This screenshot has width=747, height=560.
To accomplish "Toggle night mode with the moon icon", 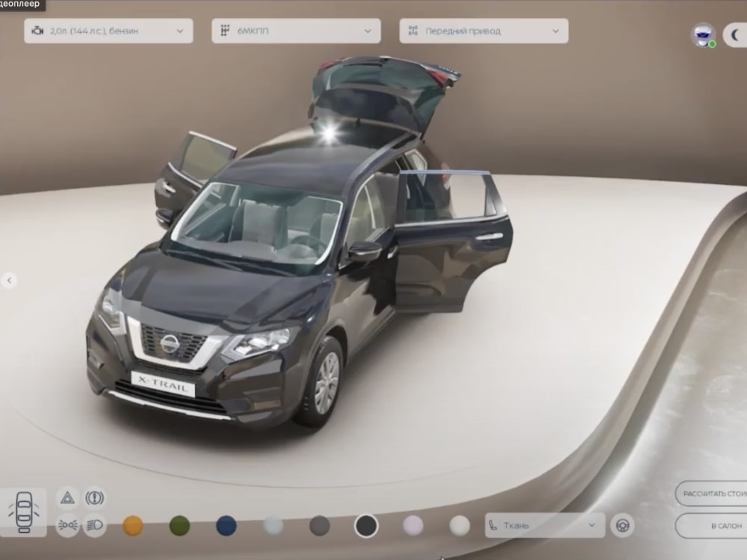I will pyautogui.click(x=736, y=35).
